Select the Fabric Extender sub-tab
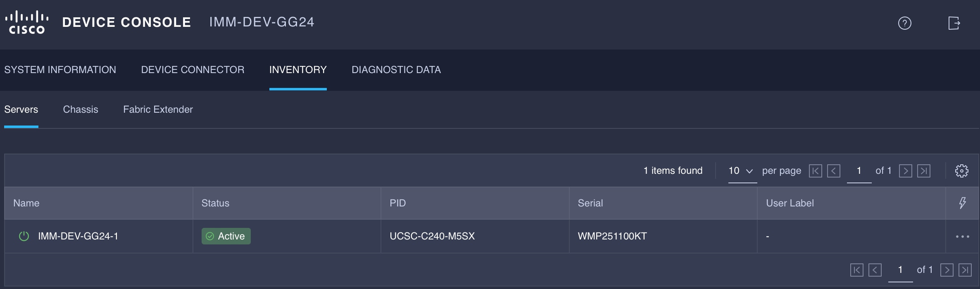The width and height of the screenshot is (980, 289). pos(158,109)
